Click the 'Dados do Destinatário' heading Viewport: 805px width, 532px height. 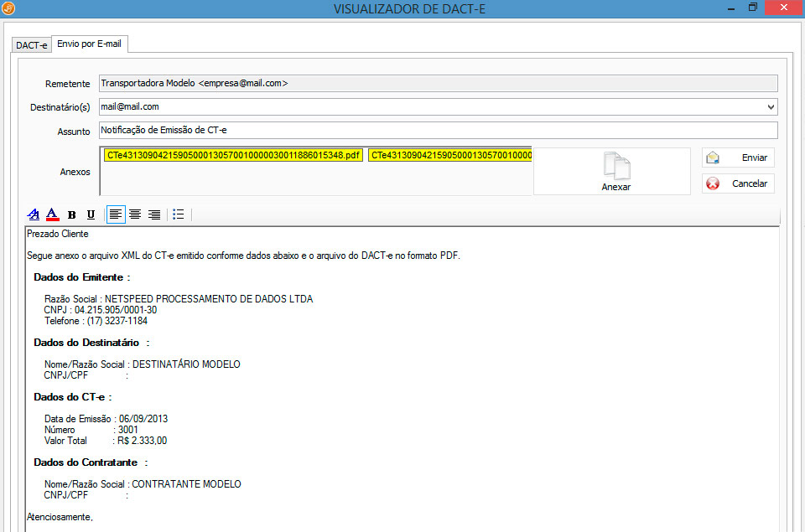(x=91, y=343)
